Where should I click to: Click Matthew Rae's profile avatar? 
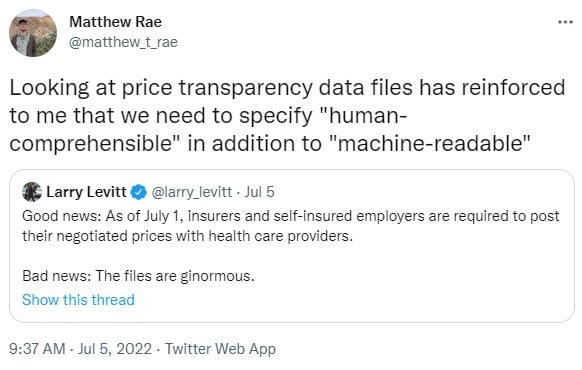coord(33,33)
